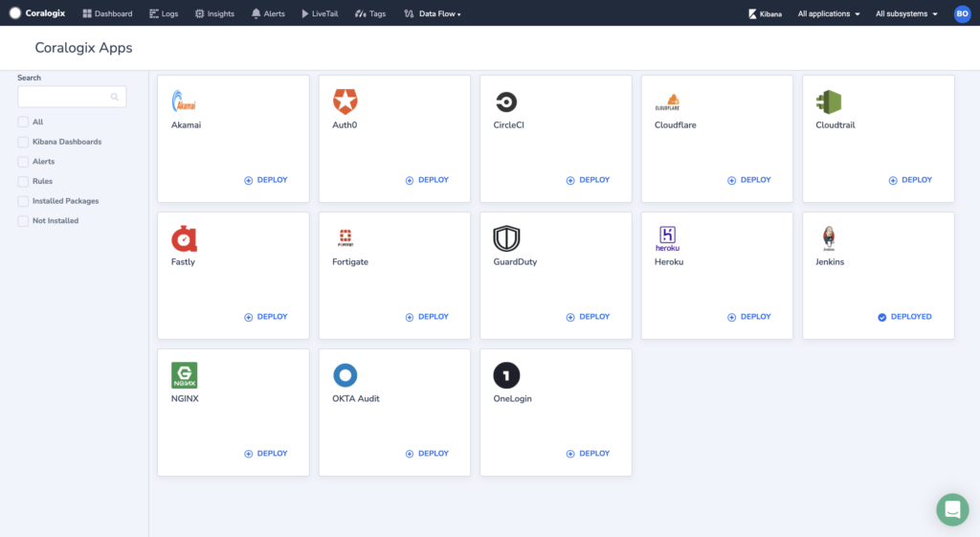Click the Fortigate logo icon
Screen dimensions: 980x537
[345, 237]
